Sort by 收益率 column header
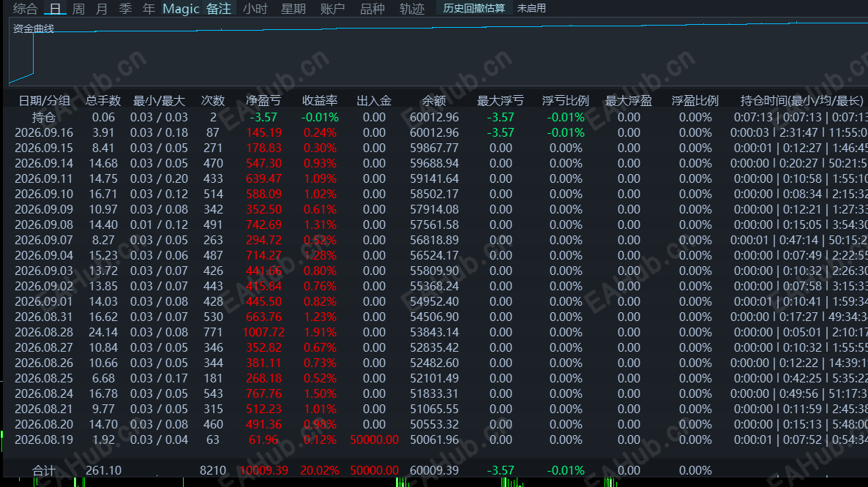The width and height of the screenshot is (868, 487). tap(320, 101)
